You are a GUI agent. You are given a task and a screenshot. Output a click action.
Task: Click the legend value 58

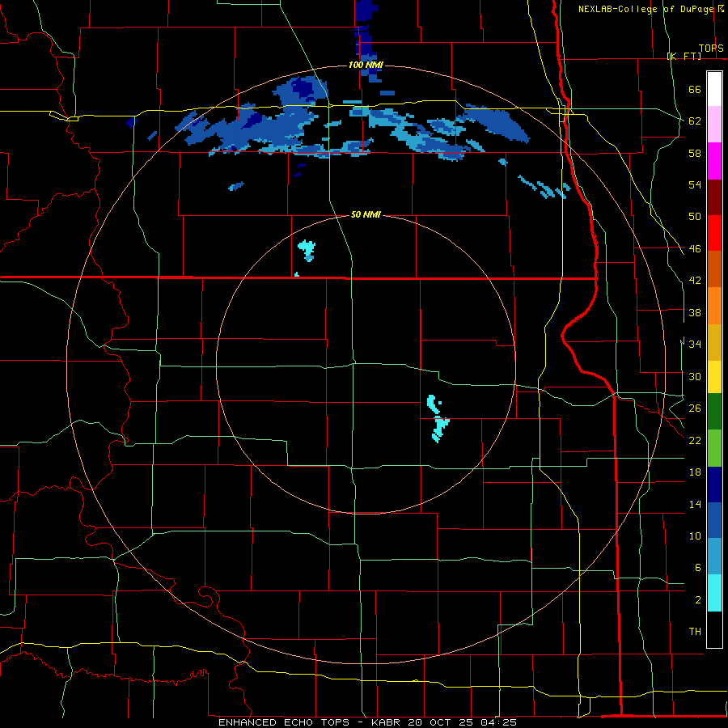(695, 153)
